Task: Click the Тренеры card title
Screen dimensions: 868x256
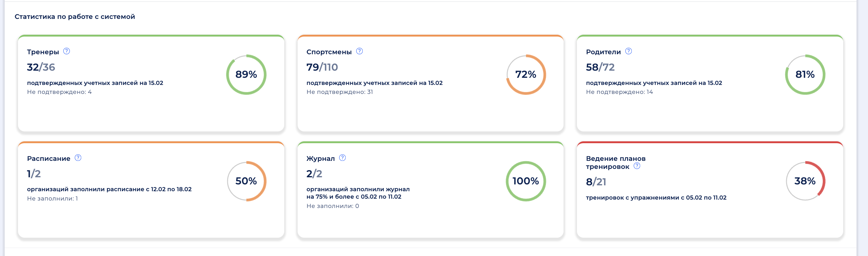Action: [43, 52]
